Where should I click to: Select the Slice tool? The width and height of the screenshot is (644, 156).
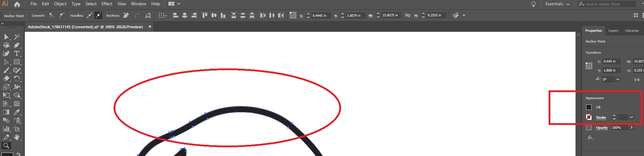[x=6, y=137]
